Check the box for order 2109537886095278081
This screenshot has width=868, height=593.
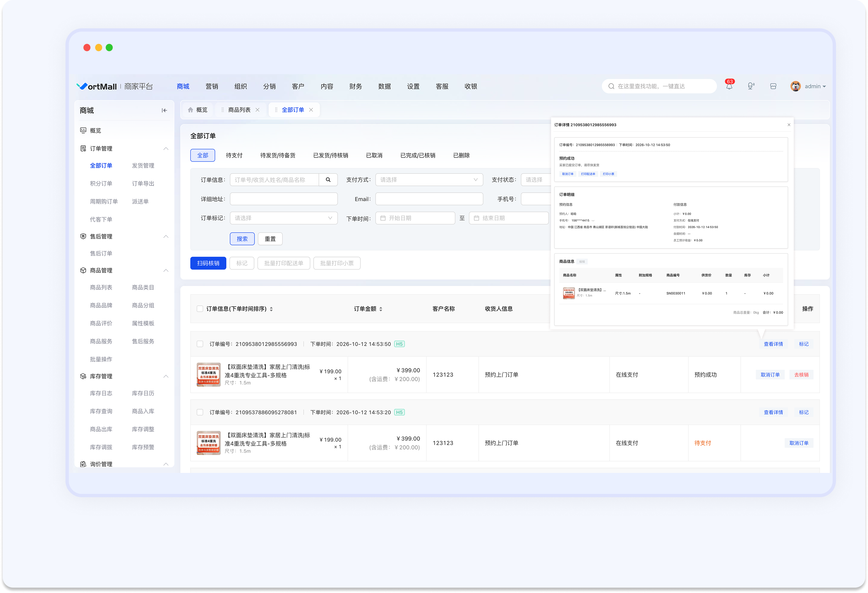point(200,412)
